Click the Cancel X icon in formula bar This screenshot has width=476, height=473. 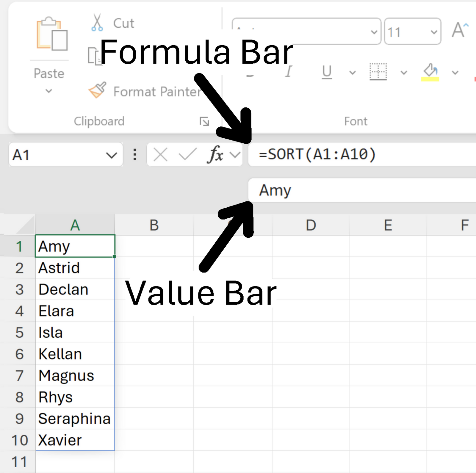(160, 155)
